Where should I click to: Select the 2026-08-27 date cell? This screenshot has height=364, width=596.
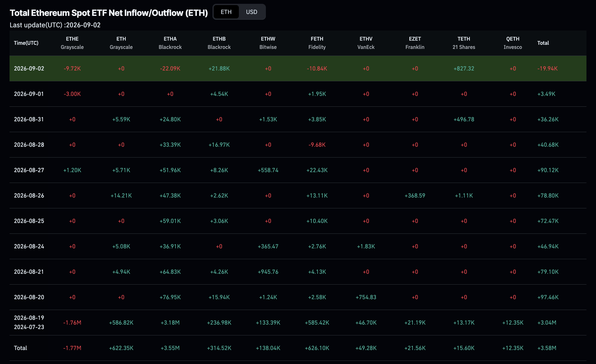tap(29, 170)
